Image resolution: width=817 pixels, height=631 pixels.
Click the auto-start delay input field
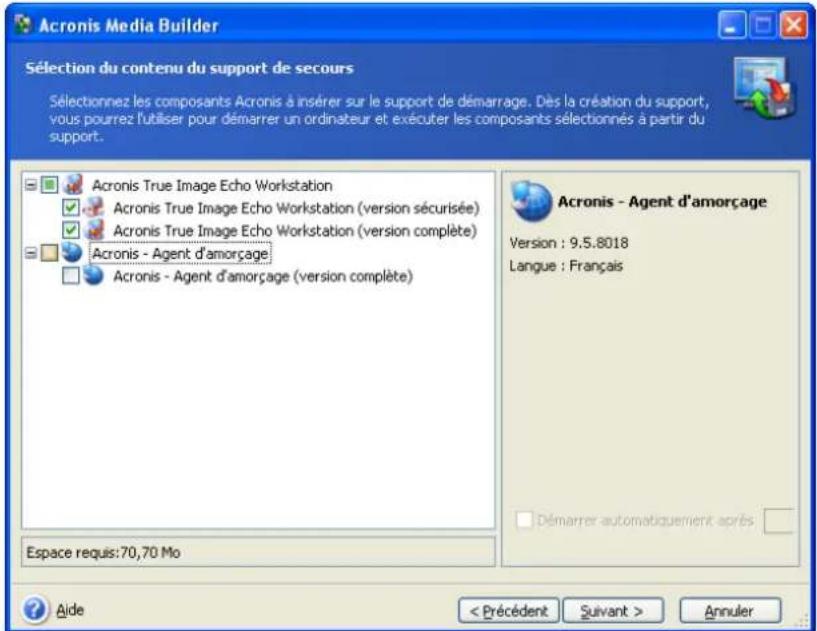[x=779, y=521]
